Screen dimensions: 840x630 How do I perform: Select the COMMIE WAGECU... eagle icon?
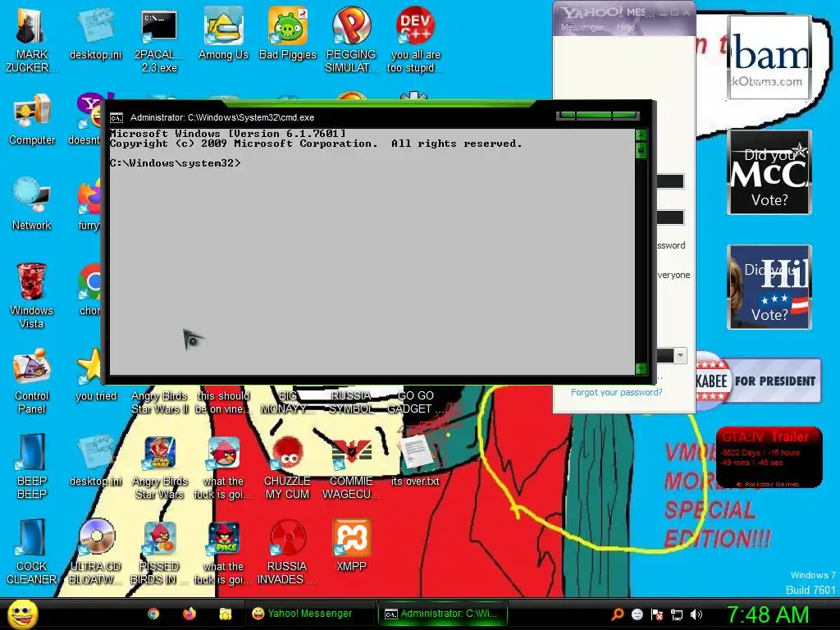coord(351,468)
